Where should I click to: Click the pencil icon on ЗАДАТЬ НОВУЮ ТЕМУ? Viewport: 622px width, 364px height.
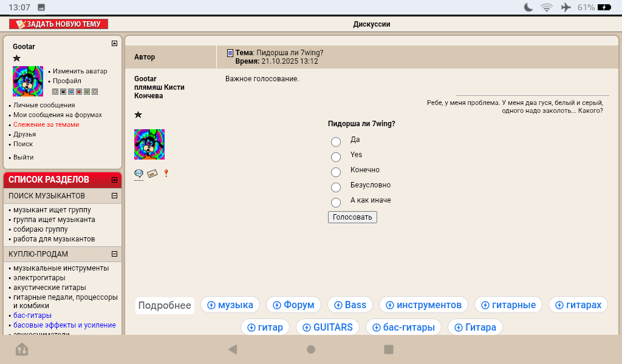click(x=20, y=24)
